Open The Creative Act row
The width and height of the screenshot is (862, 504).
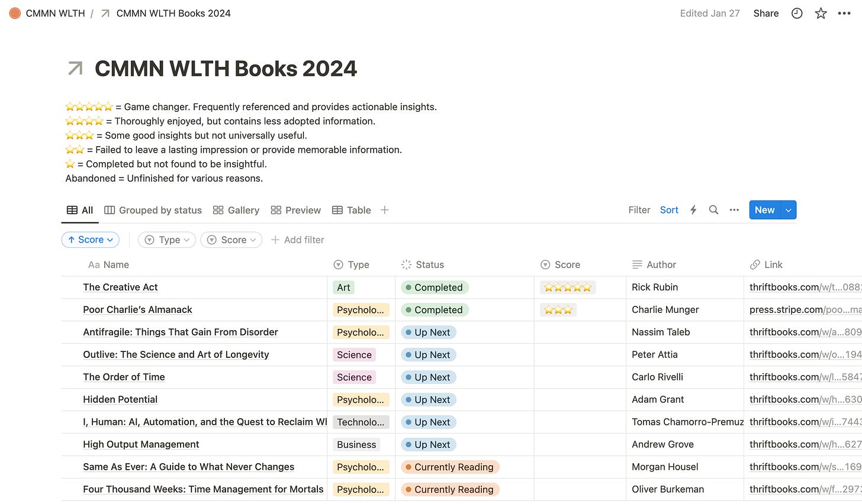coord(120,287)
